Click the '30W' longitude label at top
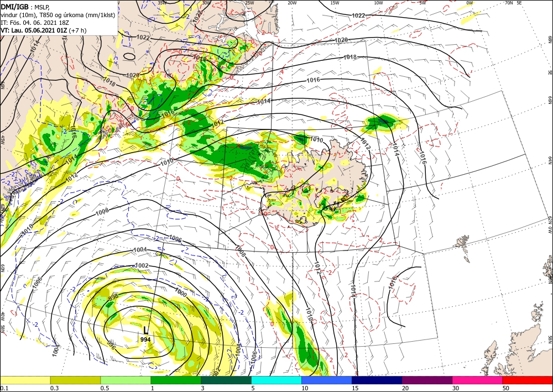This screenshot has height=392, width=553. (x=206, y=3)
